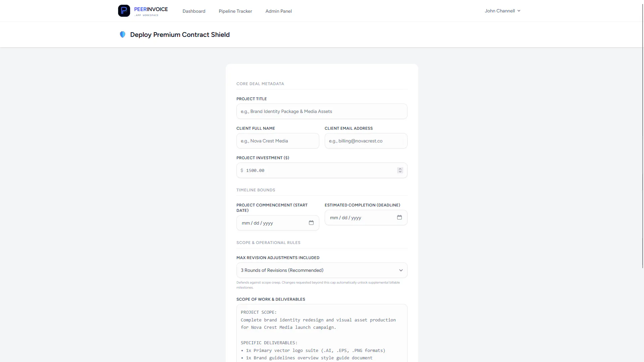Click into the Scope of Work textarea

(x=322, y=333)
